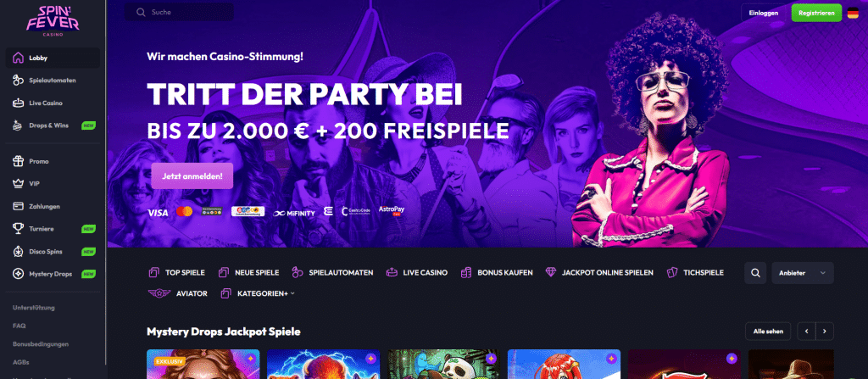
Task: Expand the Anbieter provider dropdown
Action: (x=802, y=273)
